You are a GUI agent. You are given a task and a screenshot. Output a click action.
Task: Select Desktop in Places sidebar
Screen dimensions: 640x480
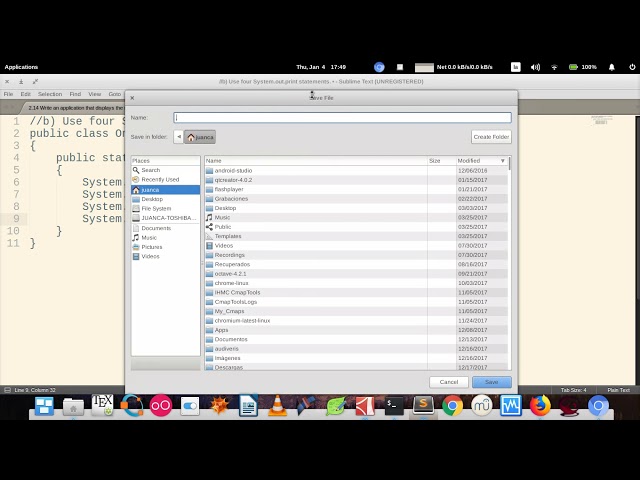(x=166, y=199)
